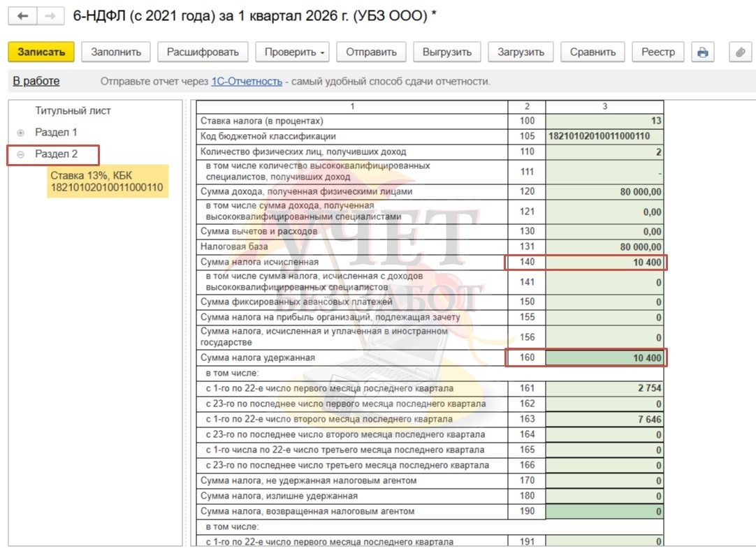Open the Реестр button

click(657, 52)
